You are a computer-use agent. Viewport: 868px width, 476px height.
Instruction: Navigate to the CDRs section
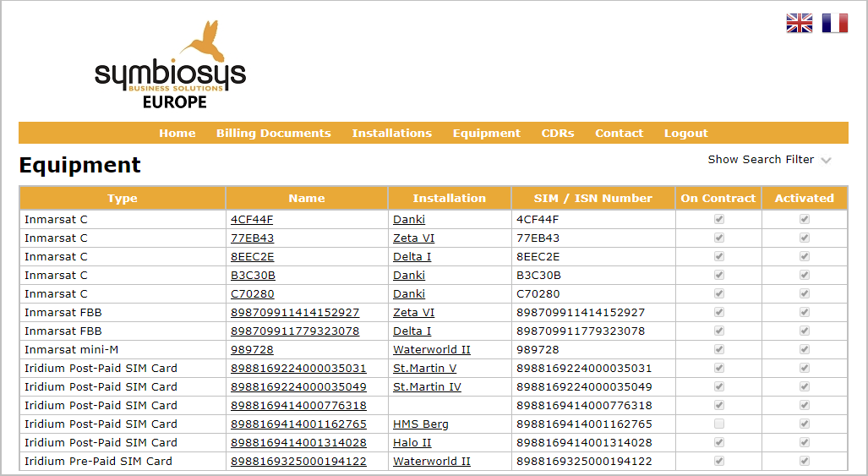point(557,133)
